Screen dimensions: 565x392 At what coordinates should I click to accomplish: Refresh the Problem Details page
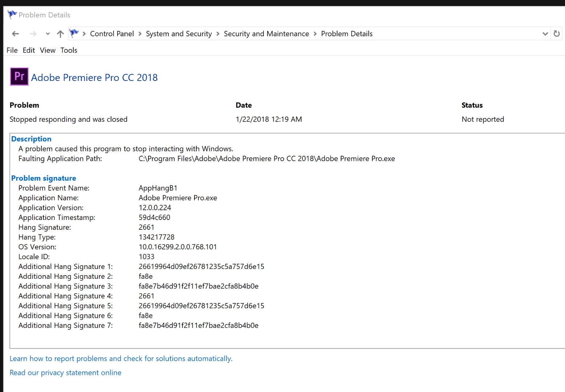(x=557, y=34)
